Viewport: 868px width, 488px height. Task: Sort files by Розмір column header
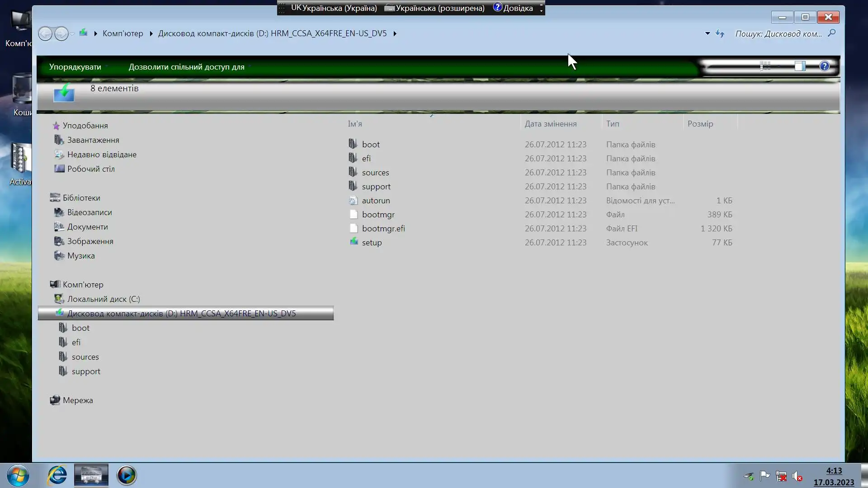click(x=700, y=124)
